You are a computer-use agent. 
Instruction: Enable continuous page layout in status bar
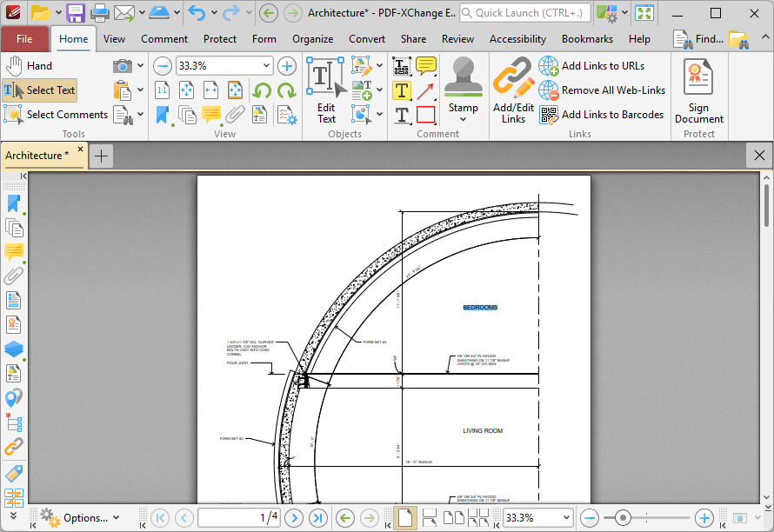pos(430,518)
